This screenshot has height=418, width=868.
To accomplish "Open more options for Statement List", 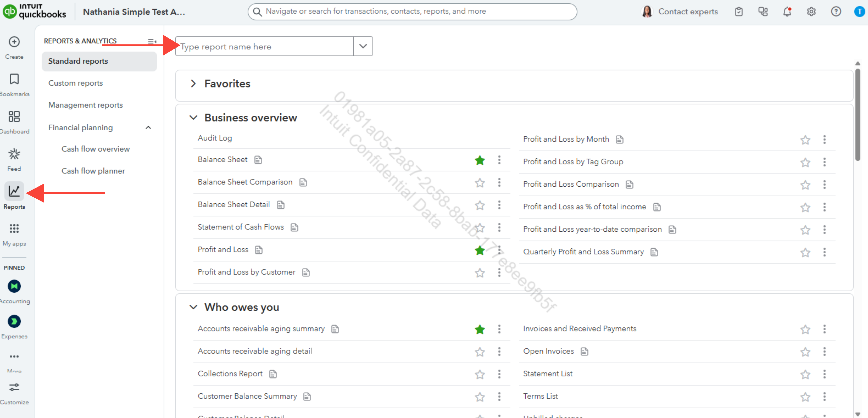I will click(x=825, y=374).
